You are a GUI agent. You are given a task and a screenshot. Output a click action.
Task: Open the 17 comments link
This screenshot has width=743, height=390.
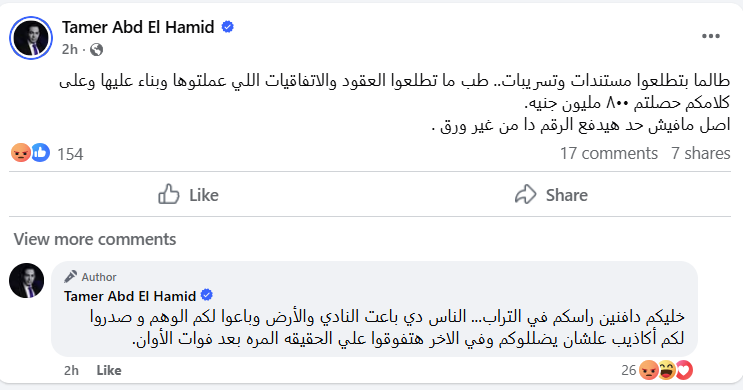(x=609, y=154)
